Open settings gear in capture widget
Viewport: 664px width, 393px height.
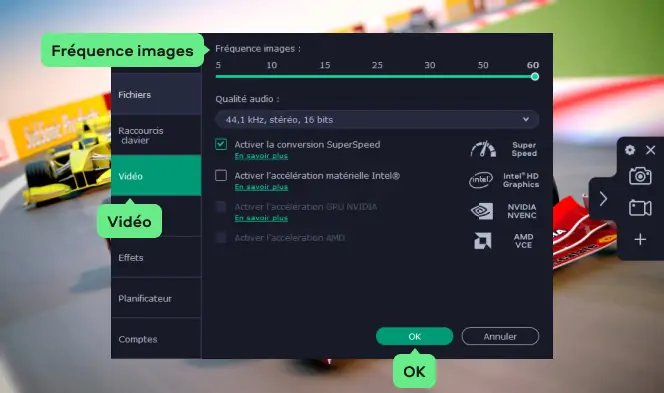pyautogui.click(x=630, y=149)
